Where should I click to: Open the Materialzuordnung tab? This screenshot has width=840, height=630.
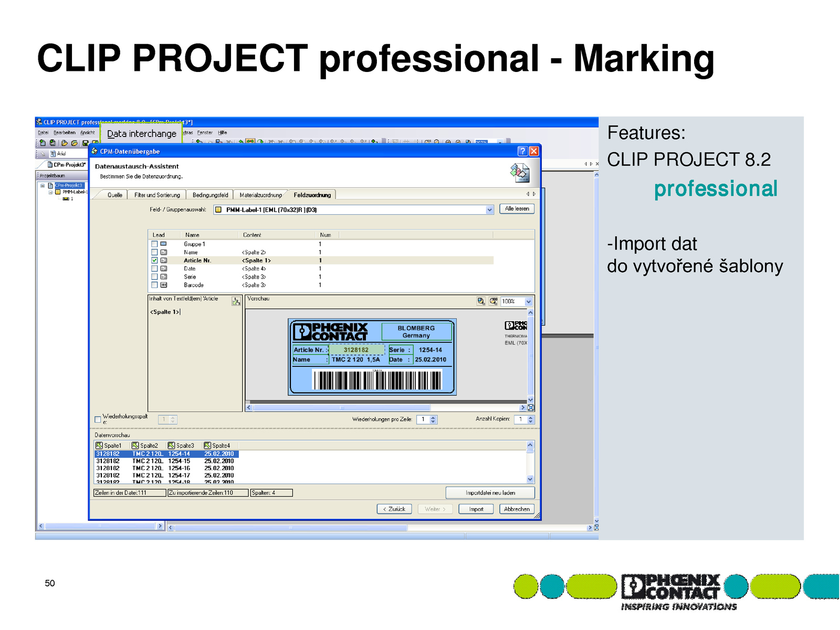260,195
